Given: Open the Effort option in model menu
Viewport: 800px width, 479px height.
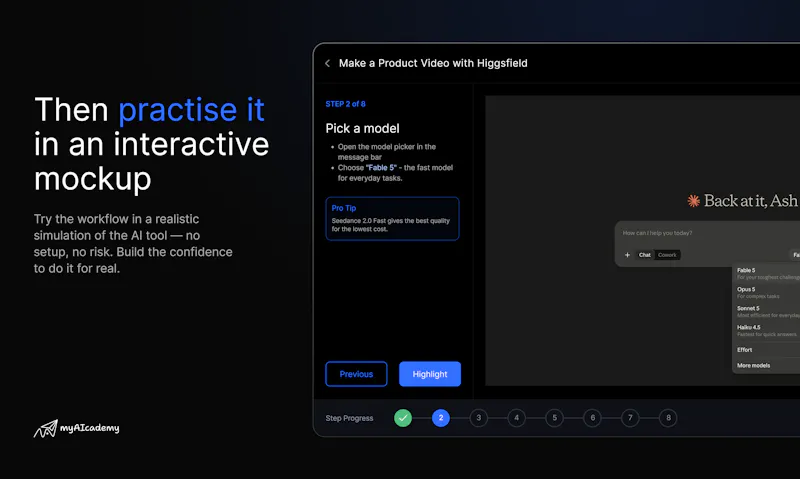Looking at the screenshot, I should click(x=767, y=350).
